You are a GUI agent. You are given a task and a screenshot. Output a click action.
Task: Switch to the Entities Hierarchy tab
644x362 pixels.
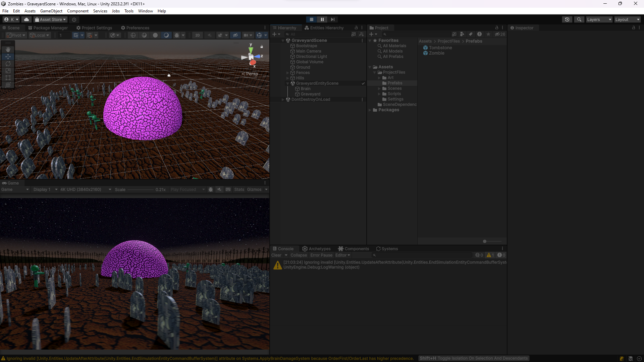[x=324, y=28]
